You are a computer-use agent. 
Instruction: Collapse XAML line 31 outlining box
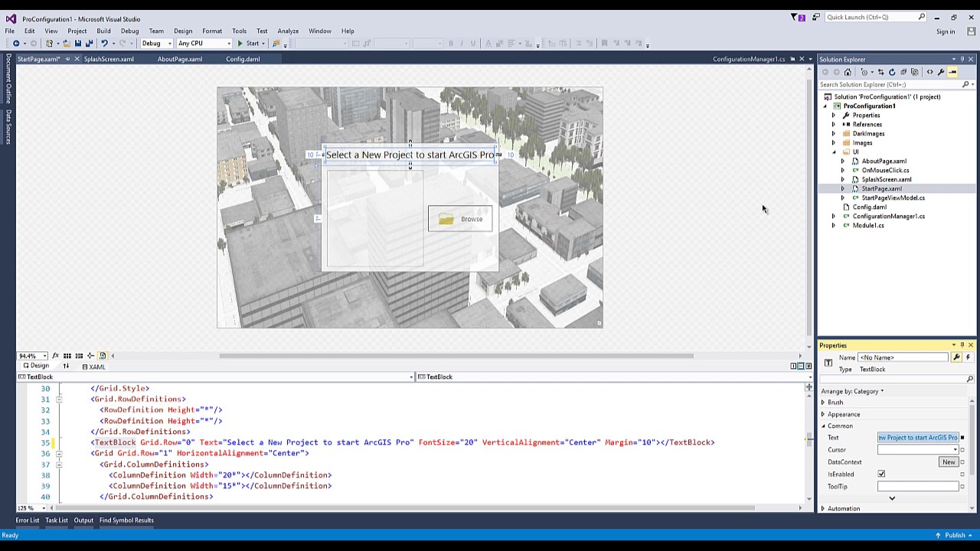click(59, 399)
